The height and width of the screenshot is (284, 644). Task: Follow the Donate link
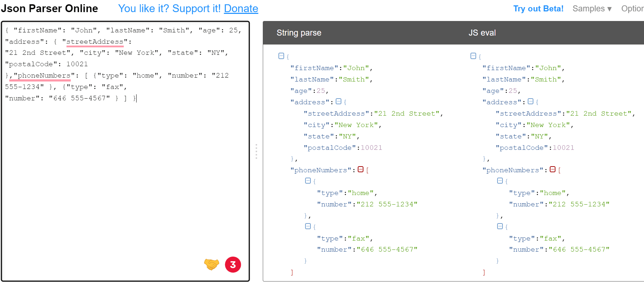click(x=241, y=9)
